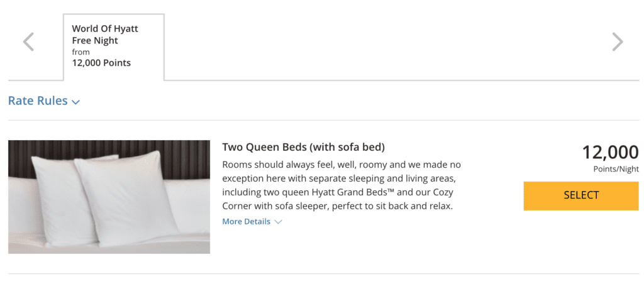This screenshot has height=284, width=644.
Task: Click the Rate Rules link text
Action: (38, 101)
